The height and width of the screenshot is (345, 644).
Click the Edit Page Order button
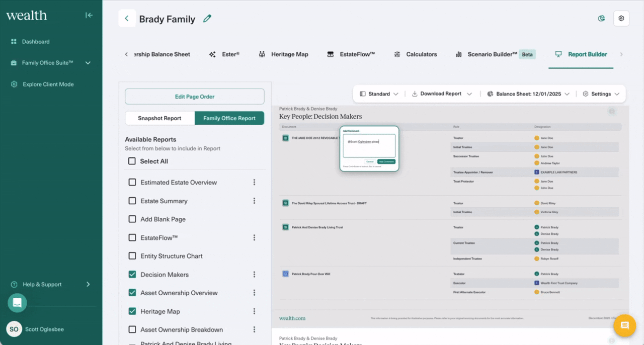tap(194, 97)
